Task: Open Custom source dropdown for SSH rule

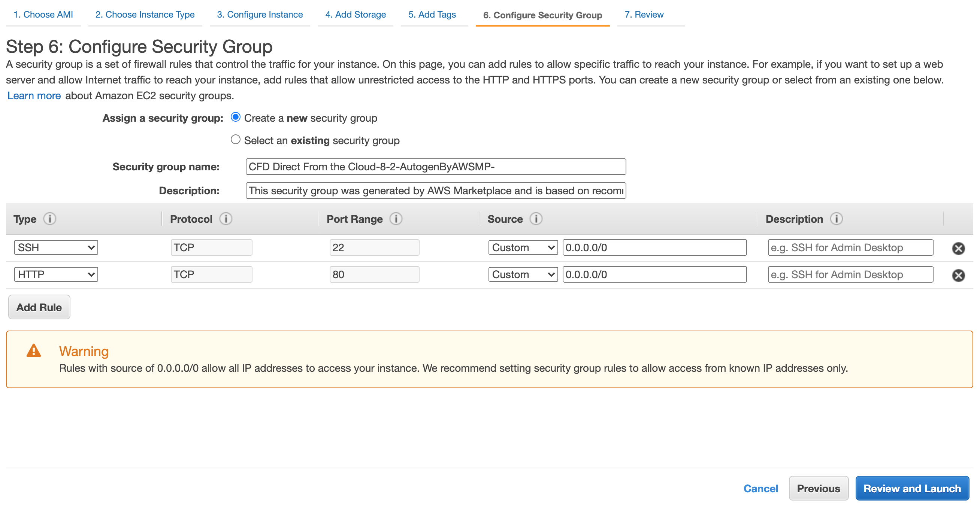Action: point(523,247)
